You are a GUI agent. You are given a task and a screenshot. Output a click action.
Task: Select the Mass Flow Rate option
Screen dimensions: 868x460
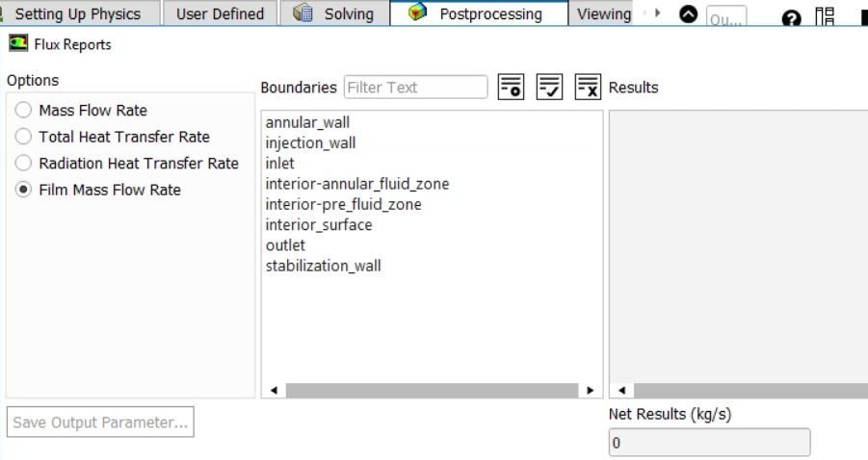coord(23,111)
